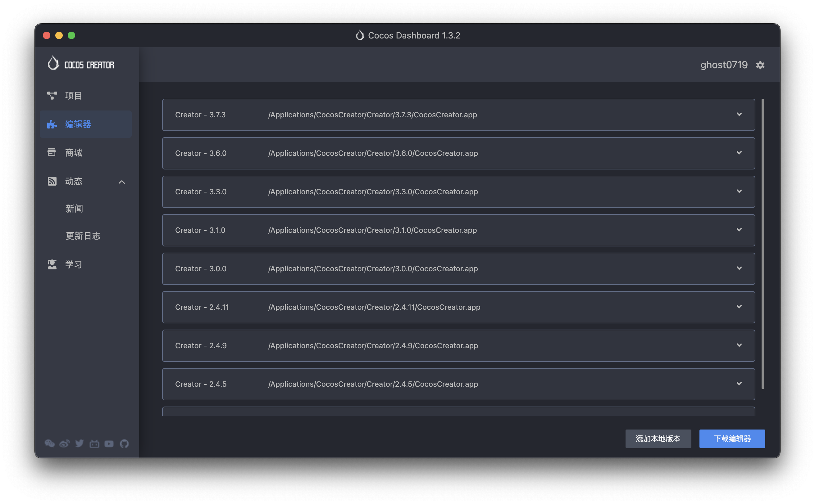This screenshot has height=504, width=815.
Task: Expand the Creator 2.4.5 row chevron
Action: [x=739, y=384]
